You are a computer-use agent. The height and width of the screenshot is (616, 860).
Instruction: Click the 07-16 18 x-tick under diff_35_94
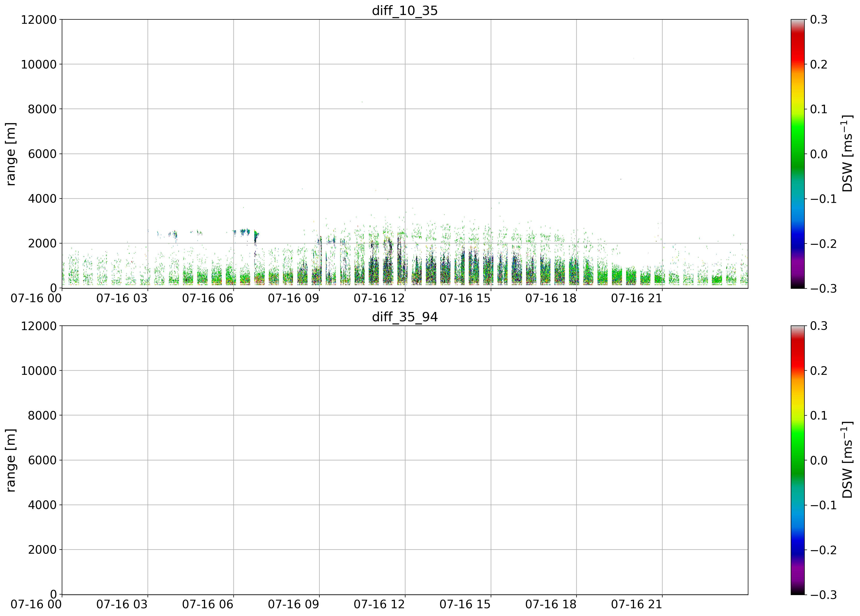(x=551, y=605)
